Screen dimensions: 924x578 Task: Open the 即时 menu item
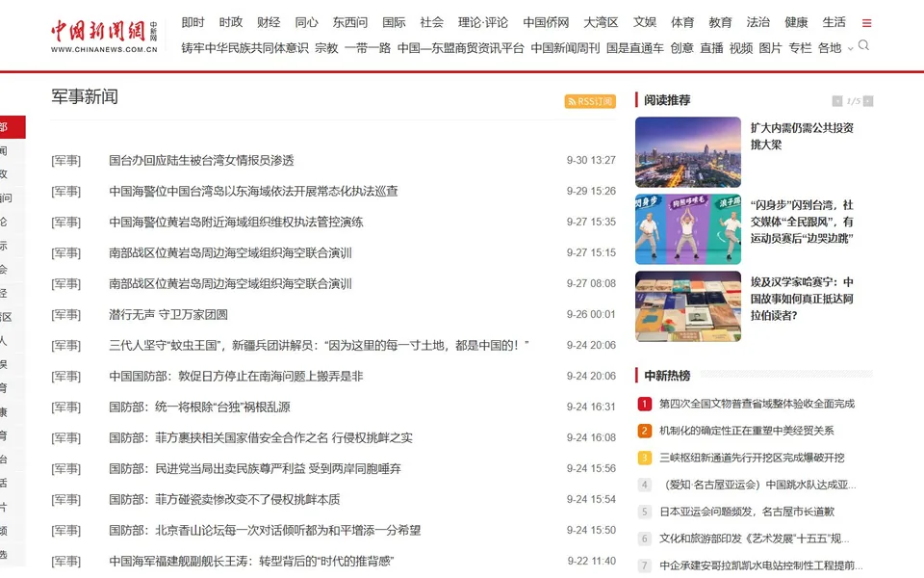[x=192, y=22]
